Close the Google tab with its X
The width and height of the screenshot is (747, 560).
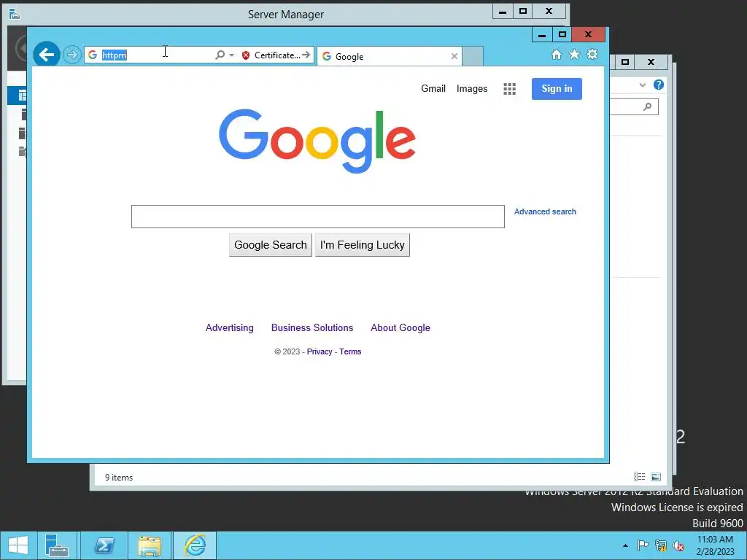point(454,56)
